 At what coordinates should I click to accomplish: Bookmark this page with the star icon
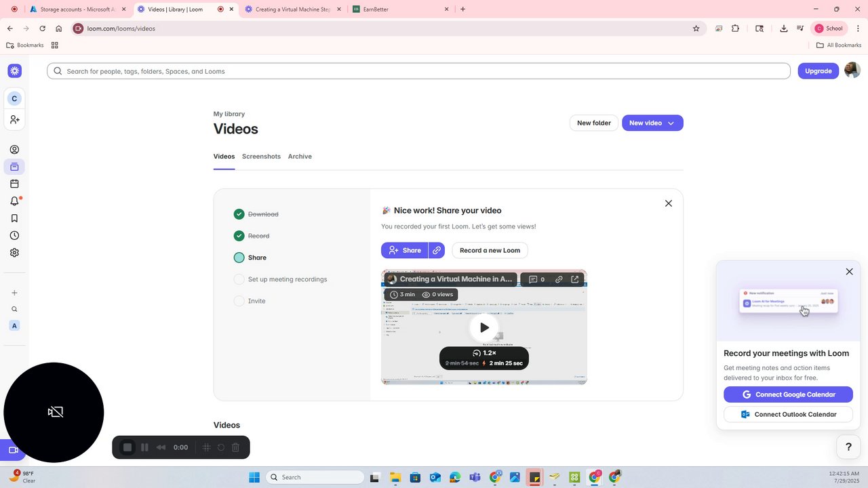point(696,28)
